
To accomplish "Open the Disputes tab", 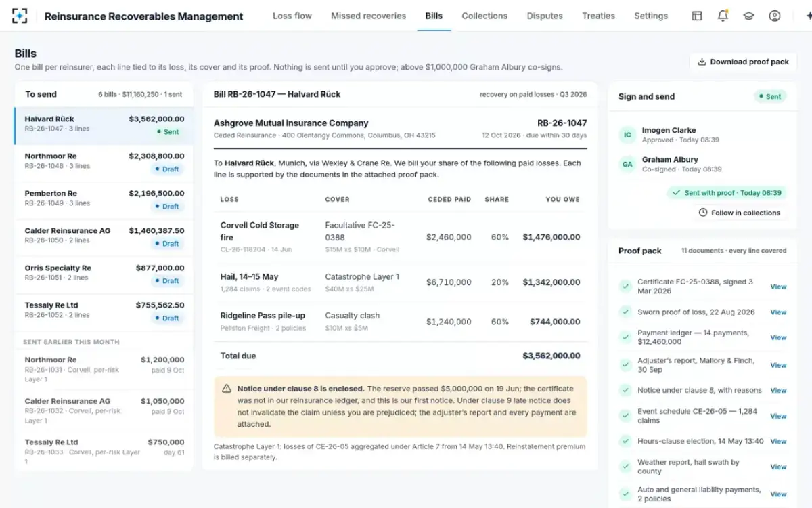I will tap(545, 16).
